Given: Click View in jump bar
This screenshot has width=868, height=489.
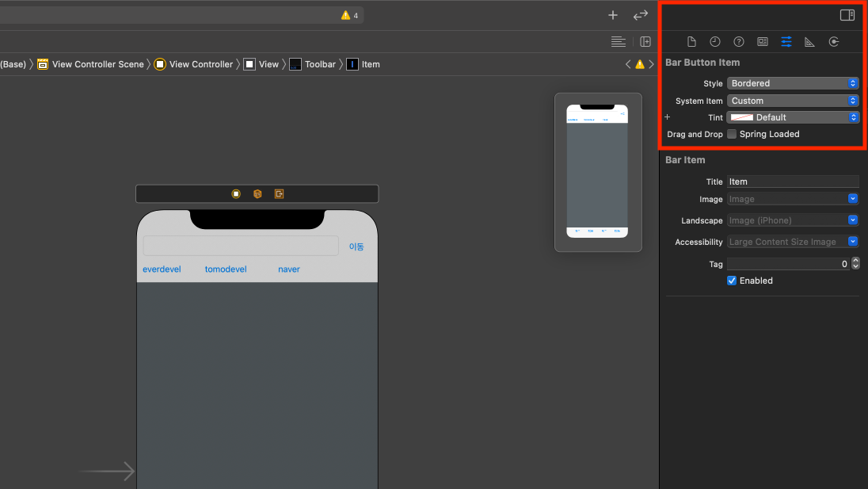Looking at the screenshot, I should pos(268,64).
